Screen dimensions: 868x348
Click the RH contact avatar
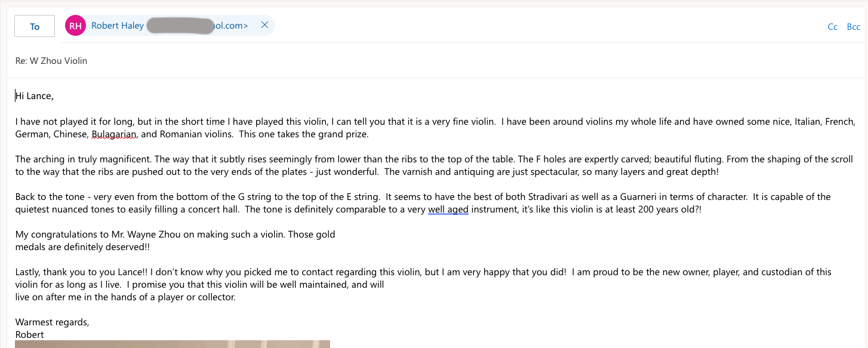(76, 26)
